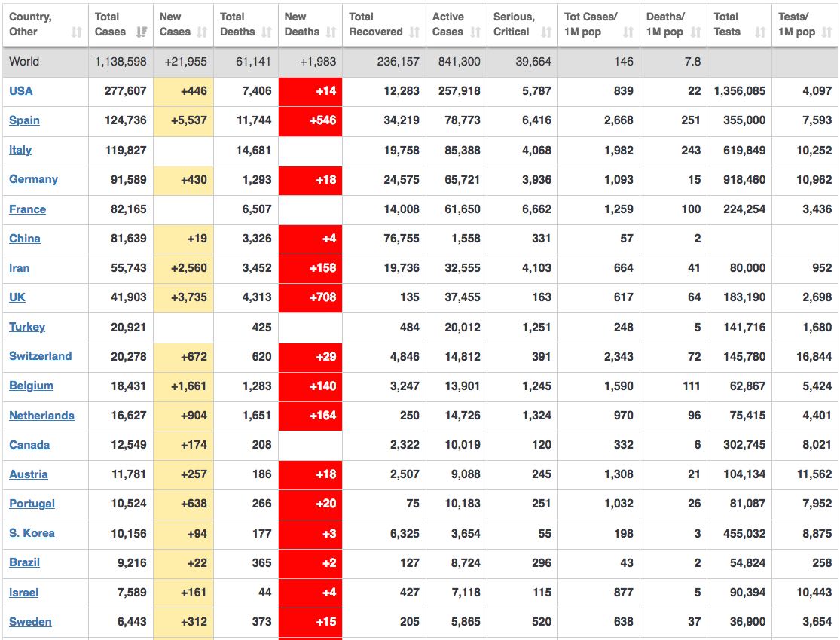Open the S. Korea country page
The image size is (840, 640).
32,533
